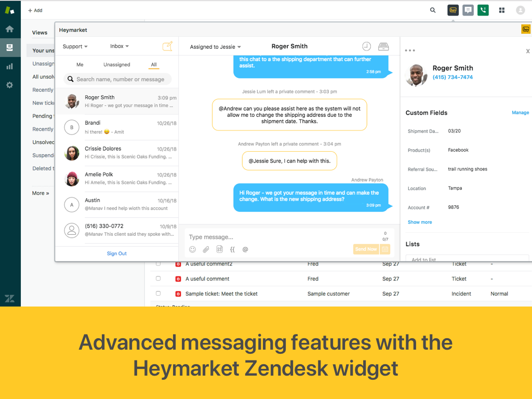This screenshot has width=532, height=399.
Task: Select checkbox for 'Sample ticket: Meet the ticket'
Action: [x=158, y=294]
